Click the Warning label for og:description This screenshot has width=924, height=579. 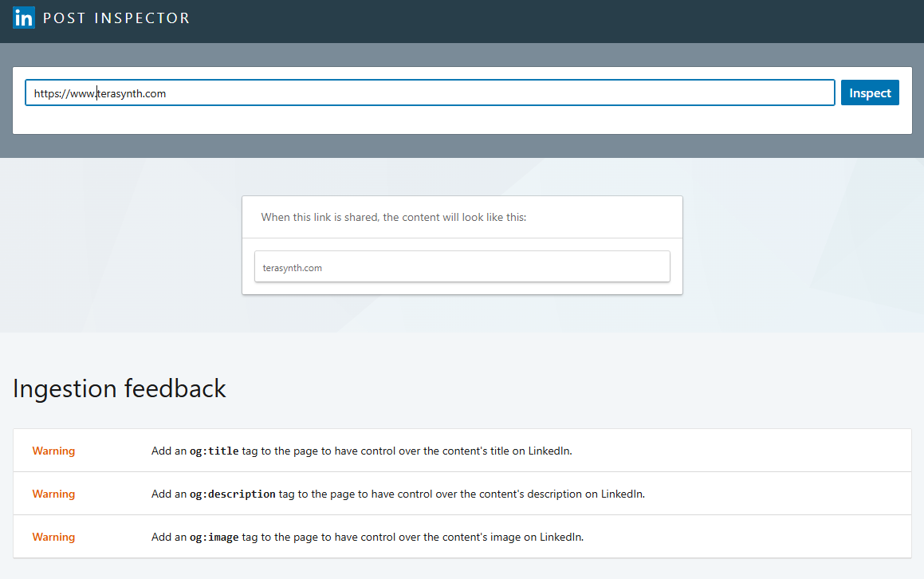click(x=53, y=494)
